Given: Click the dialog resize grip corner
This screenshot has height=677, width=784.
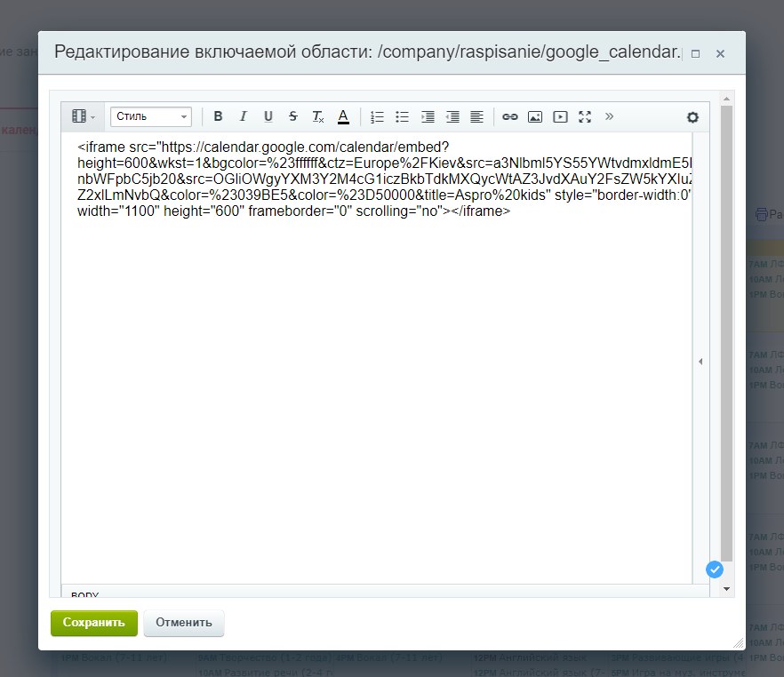Looking at the screenshot, I should pos(738,643).
